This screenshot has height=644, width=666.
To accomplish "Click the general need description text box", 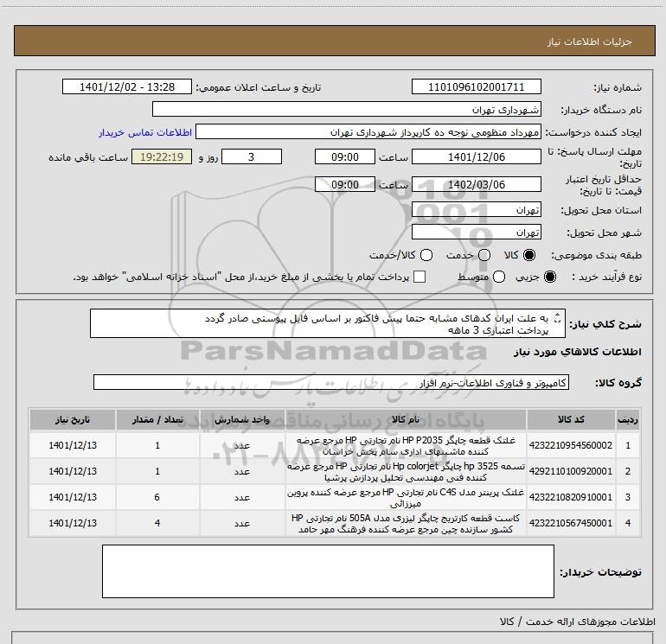I will click(x=328, y=324).
